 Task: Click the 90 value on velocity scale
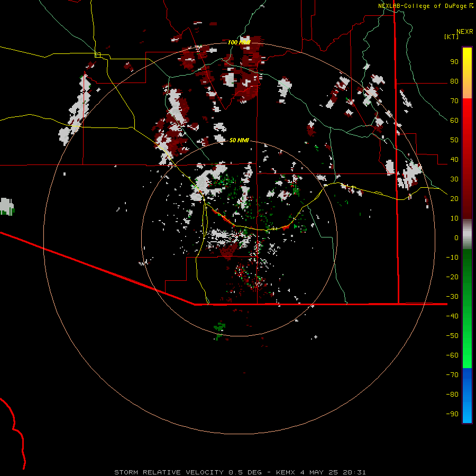pos(454,62)
